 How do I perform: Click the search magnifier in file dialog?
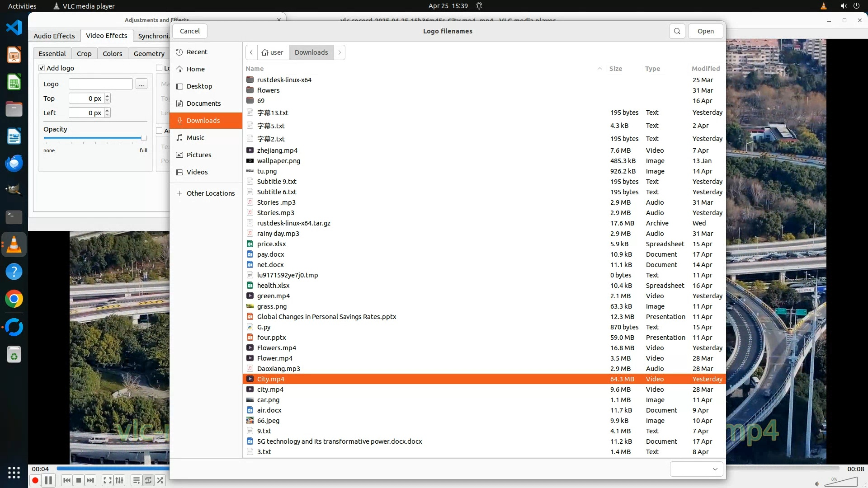point(677,31)
